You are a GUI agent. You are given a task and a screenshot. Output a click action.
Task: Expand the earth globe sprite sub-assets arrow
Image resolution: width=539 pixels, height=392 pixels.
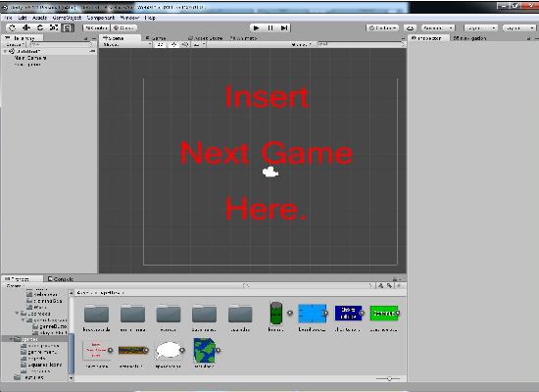218,351
